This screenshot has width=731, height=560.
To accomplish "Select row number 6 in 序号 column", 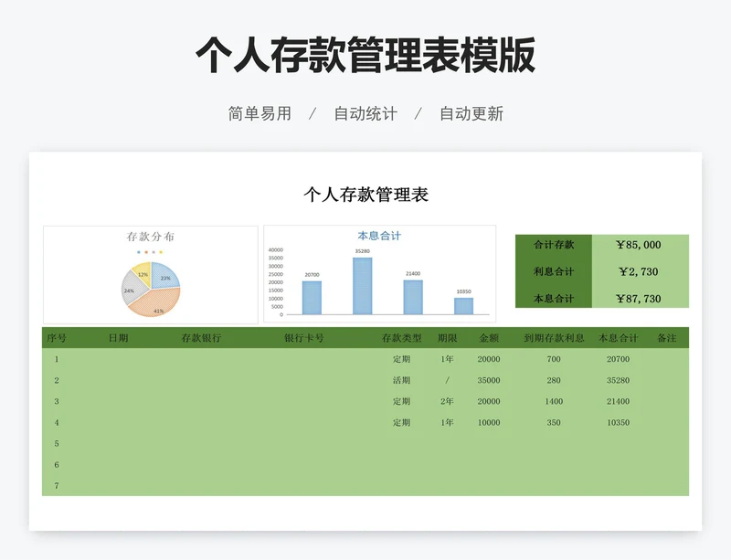I will [x=57, y=464].
